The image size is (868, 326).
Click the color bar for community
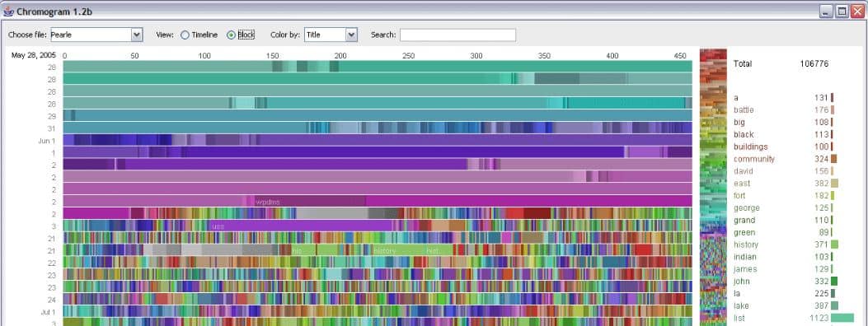(x=833, y=159)
